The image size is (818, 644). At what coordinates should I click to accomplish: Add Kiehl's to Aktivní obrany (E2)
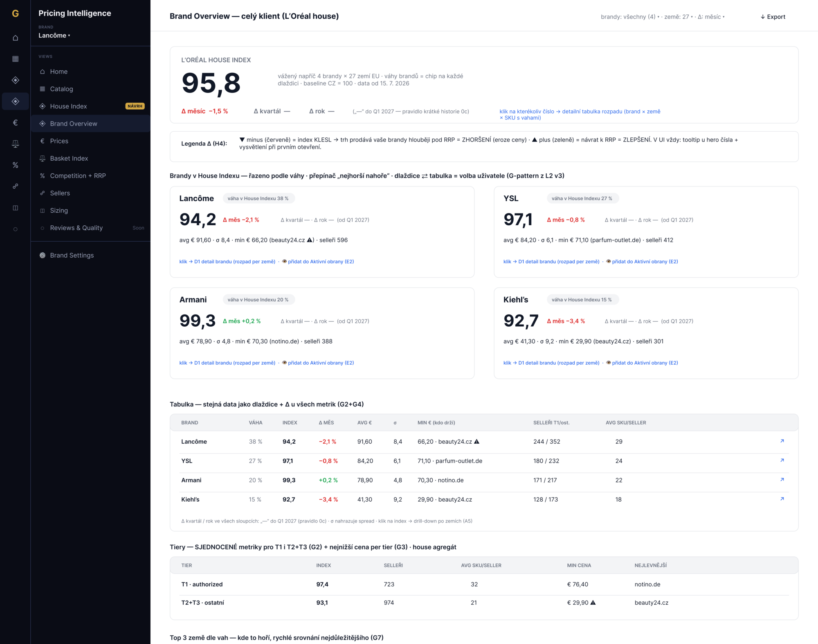(x=642, y=363)
